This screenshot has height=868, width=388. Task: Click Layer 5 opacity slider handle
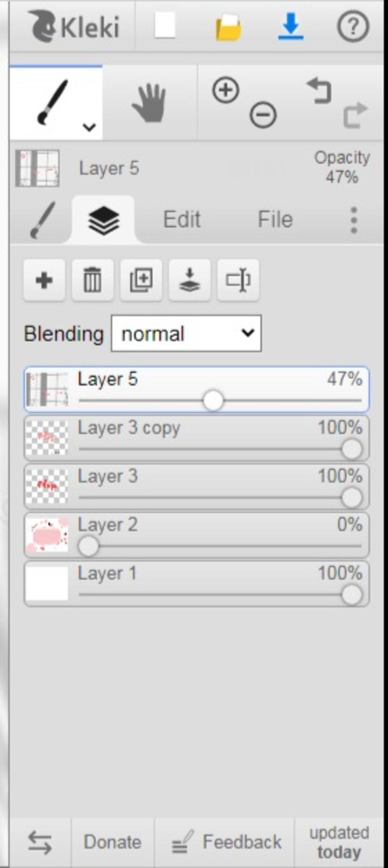pos(213,400)
